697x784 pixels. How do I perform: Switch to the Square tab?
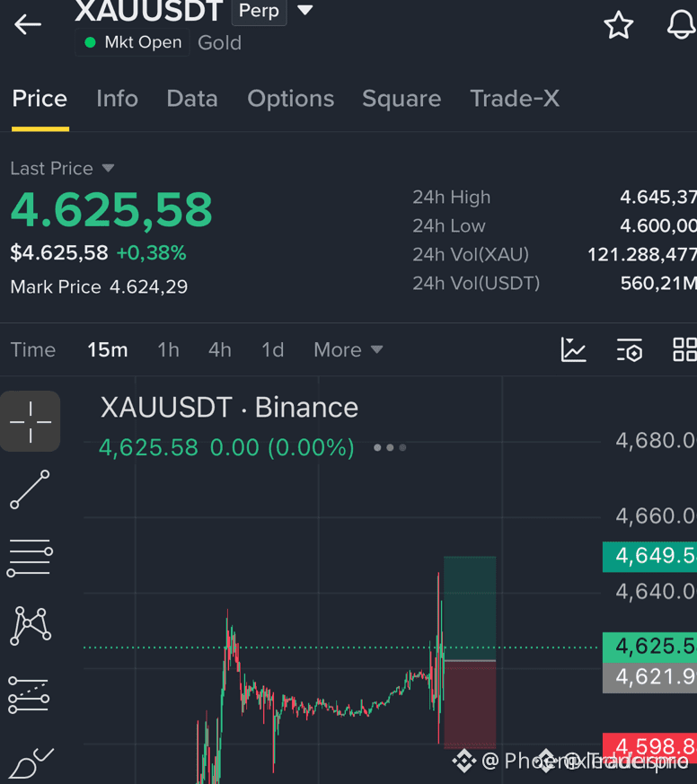(x=401, y=99)
